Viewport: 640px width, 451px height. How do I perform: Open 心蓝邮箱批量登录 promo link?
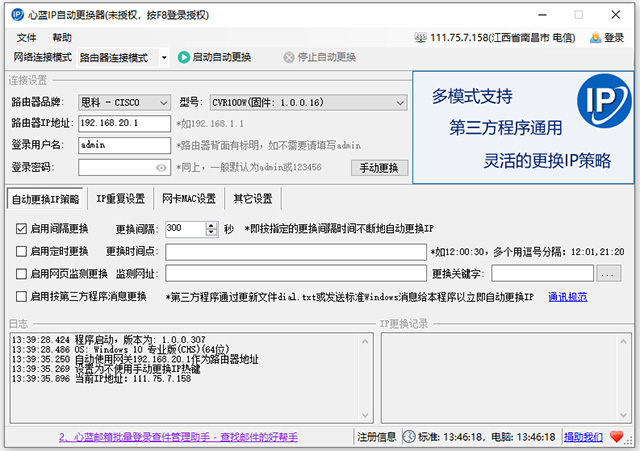pos(178,437)
